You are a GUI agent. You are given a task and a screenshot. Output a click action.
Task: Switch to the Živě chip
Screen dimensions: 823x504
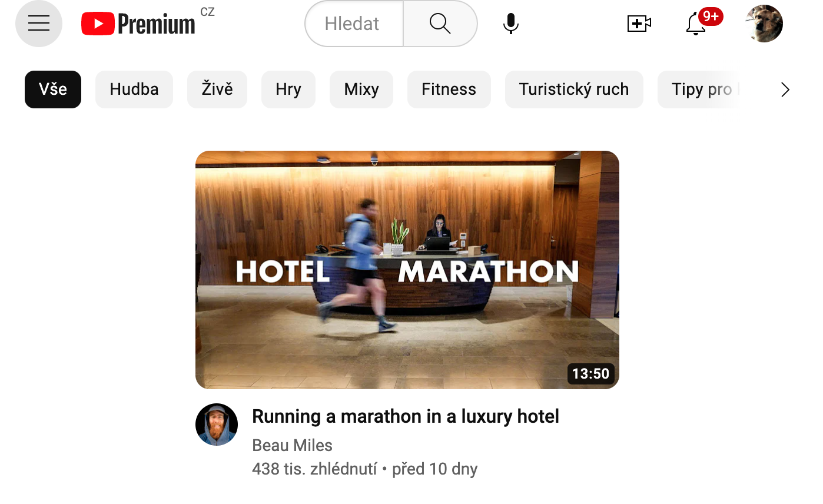[x=217, y=89]
